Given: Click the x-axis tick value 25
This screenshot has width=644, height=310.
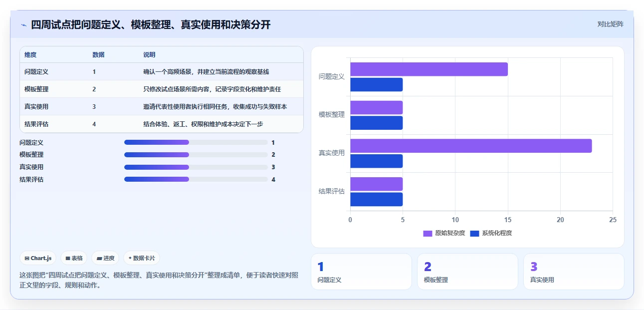Looking at the screenshot, I should (x=613, y=220).
